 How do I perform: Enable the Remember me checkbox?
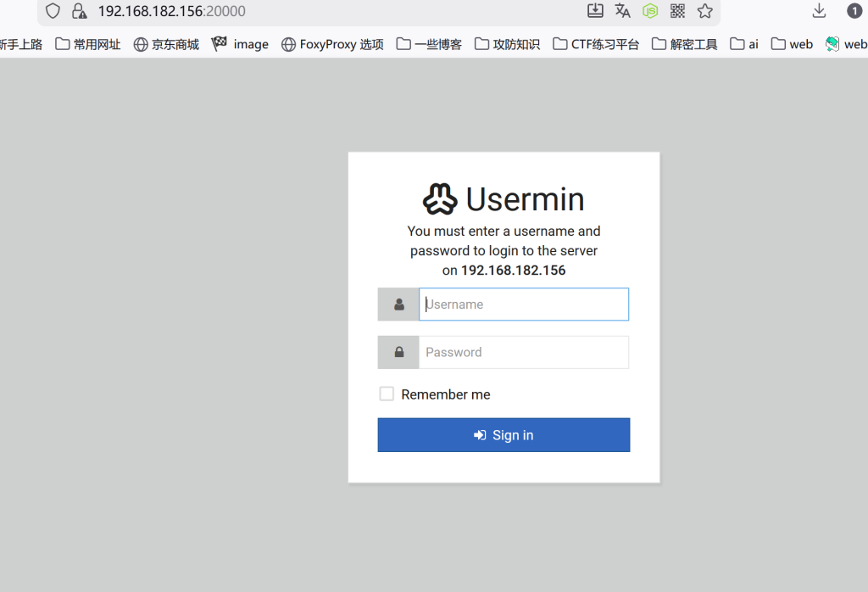tap(387, 394)
